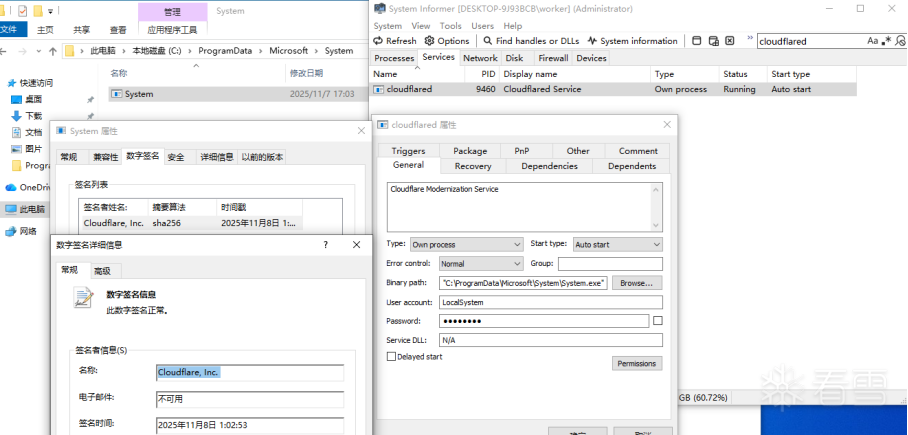The width and height of the screenshot is (908, 435).
Task: Open the Recovery tab
Action: (x=473, y=166)
